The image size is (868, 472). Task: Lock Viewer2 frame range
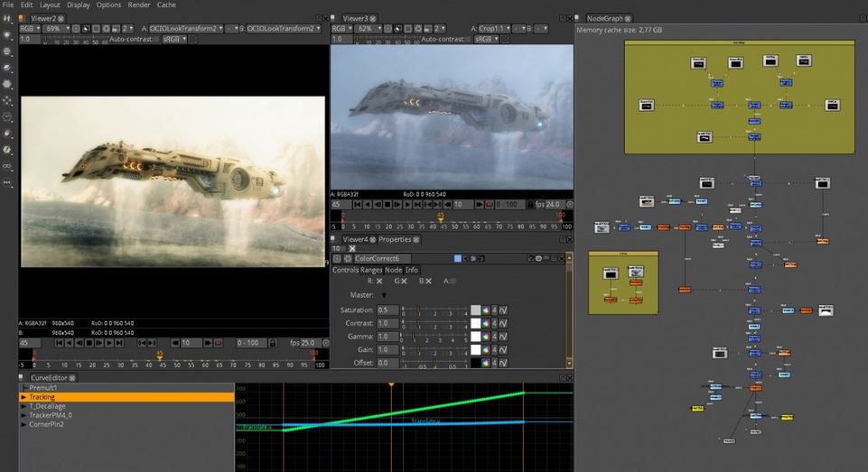[x=273, y=343]
